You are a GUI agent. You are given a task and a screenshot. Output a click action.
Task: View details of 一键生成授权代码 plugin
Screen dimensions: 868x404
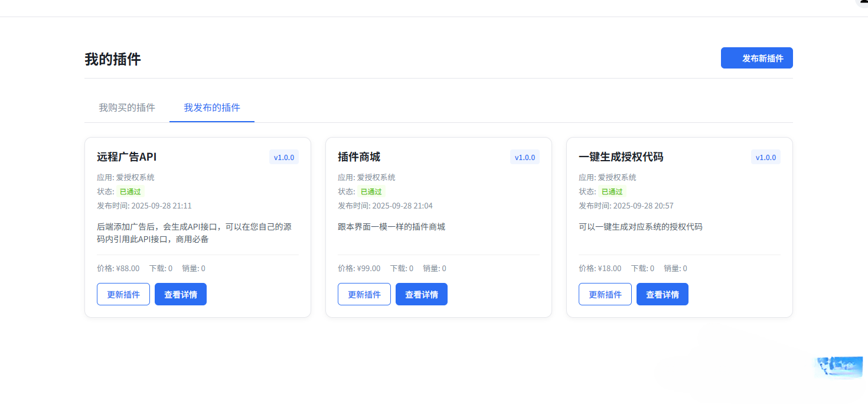tap(663, 294)
